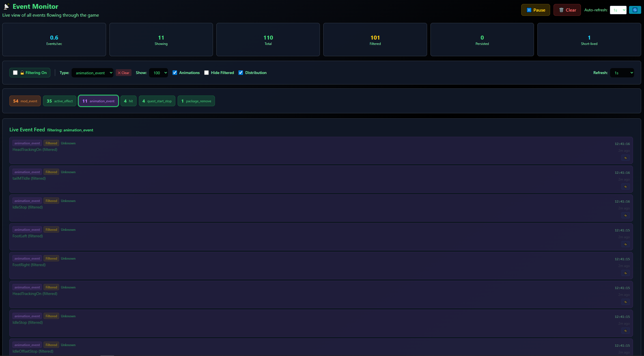
Task: Click the red Clear type filter button
Action: point(124,73)
